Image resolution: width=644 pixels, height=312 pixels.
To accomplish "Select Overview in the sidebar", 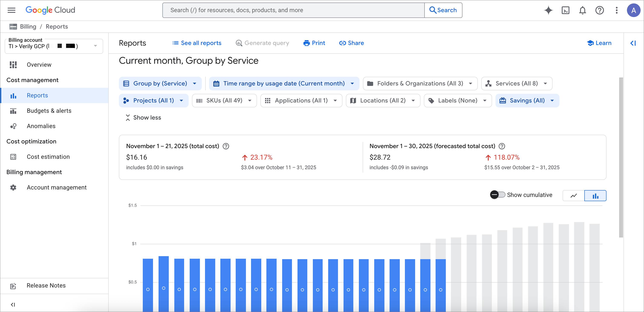I will click(x=39, y=65).
